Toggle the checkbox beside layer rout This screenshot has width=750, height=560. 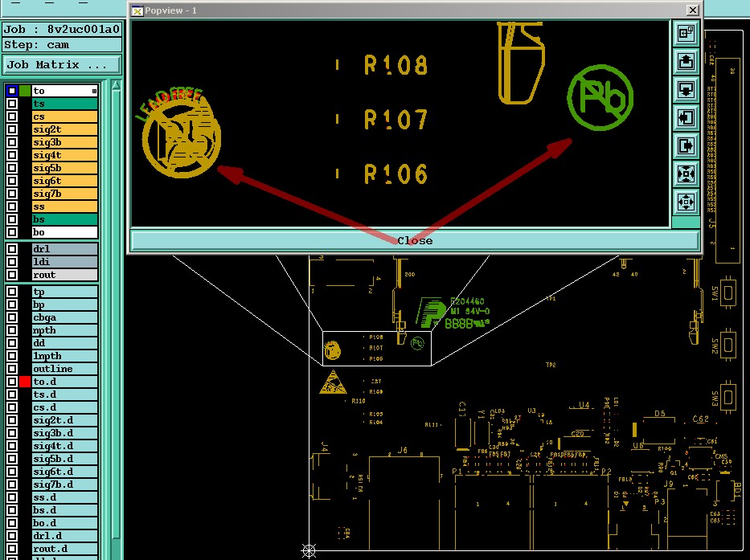(12, 275)
